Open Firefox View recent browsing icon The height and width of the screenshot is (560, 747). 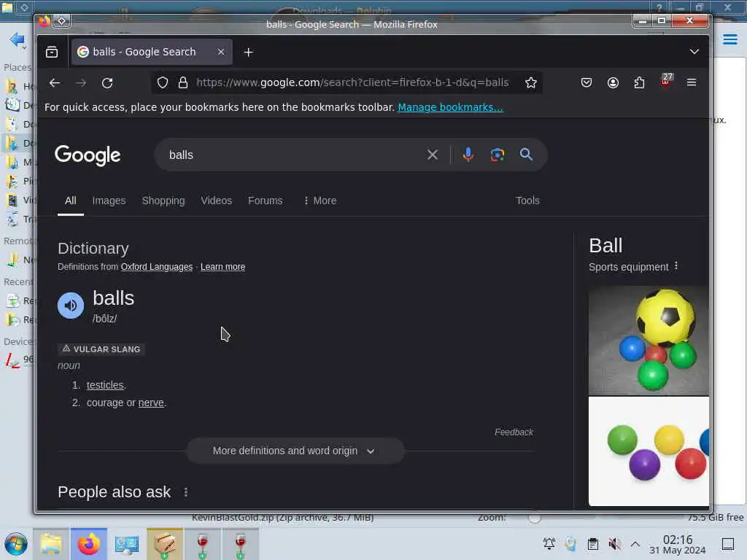[52, 52]
